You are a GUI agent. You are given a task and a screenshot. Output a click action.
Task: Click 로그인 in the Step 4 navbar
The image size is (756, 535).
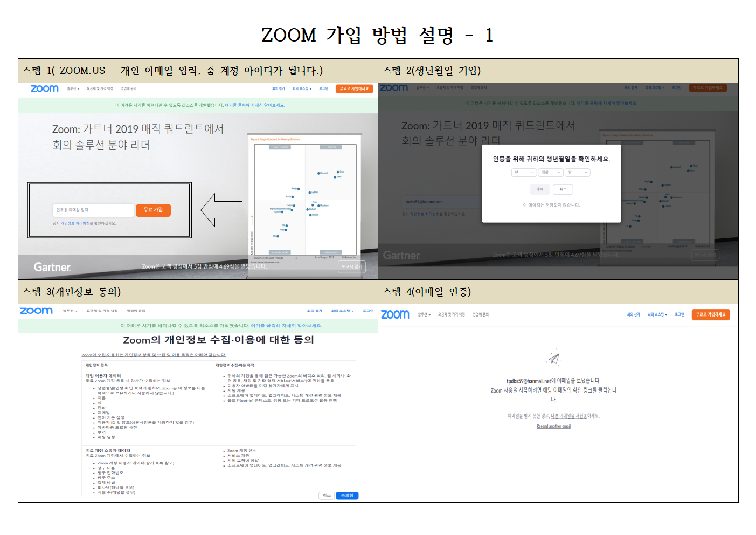click(679, 314)
